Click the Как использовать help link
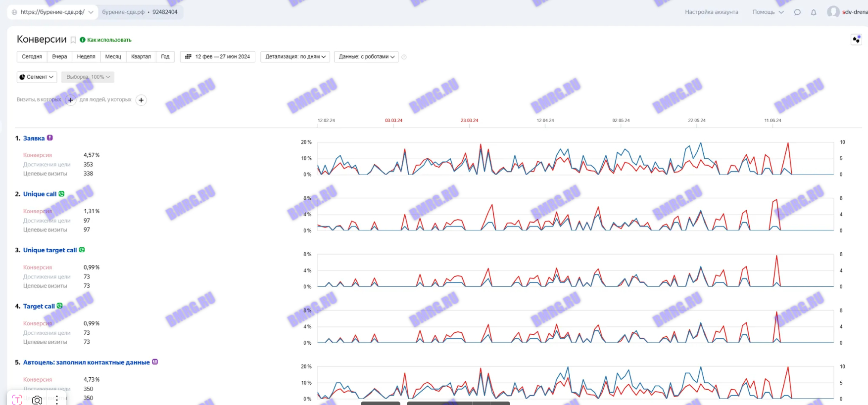Viewport: 868px width, 405px height. coord(109,40)
